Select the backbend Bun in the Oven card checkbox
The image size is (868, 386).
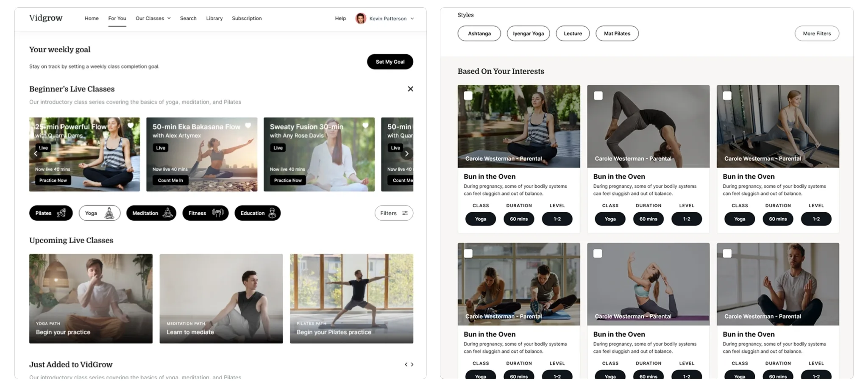pos(598,96)
